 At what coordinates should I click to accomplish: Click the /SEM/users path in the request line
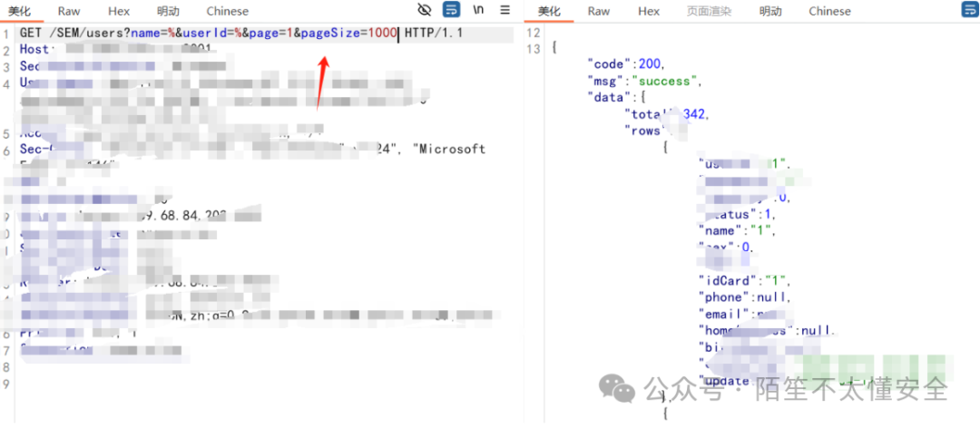[84, 34]
